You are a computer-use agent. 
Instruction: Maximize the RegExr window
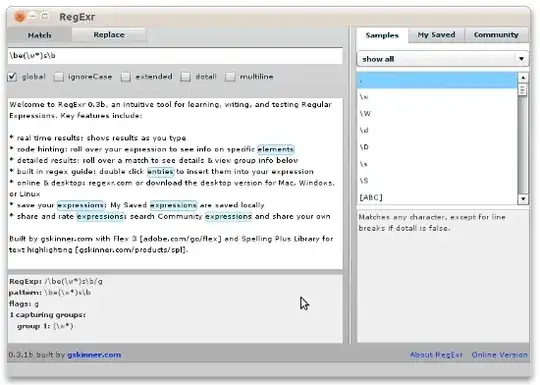coord(45,16)
